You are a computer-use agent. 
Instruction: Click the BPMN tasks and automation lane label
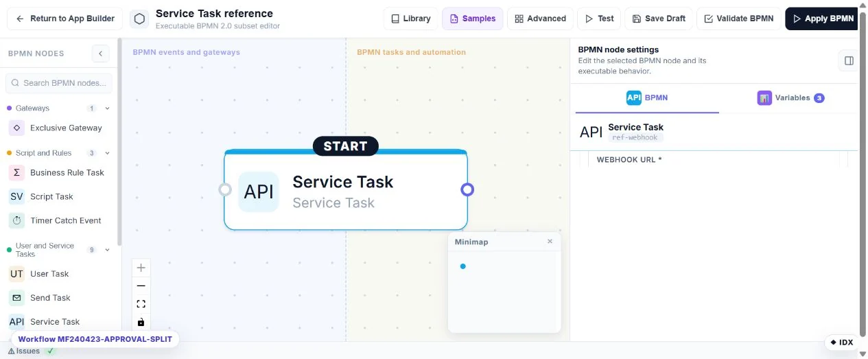point(411,52)
